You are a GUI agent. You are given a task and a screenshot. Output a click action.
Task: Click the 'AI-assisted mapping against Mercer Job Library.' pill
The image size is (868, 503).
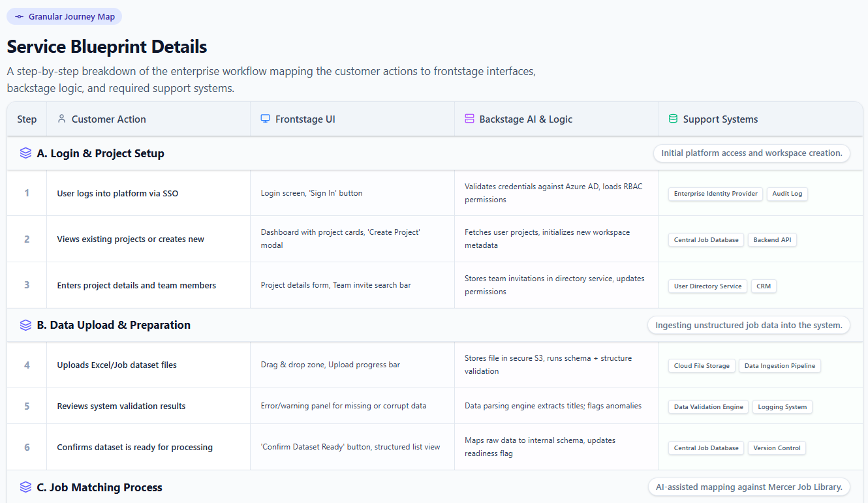point(749,487)
